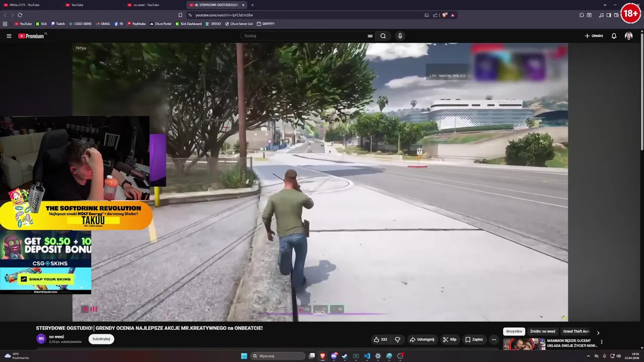Open Visual Studio Code from taskbar
Viewport: 644px width, 362px height.
pyautogui.click(x=367, y=356)
